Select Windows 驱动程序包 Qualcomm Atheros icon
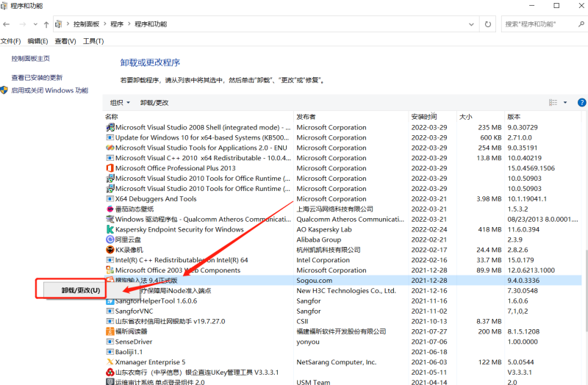This screenshot has height=385, width=588. point(110,219)
